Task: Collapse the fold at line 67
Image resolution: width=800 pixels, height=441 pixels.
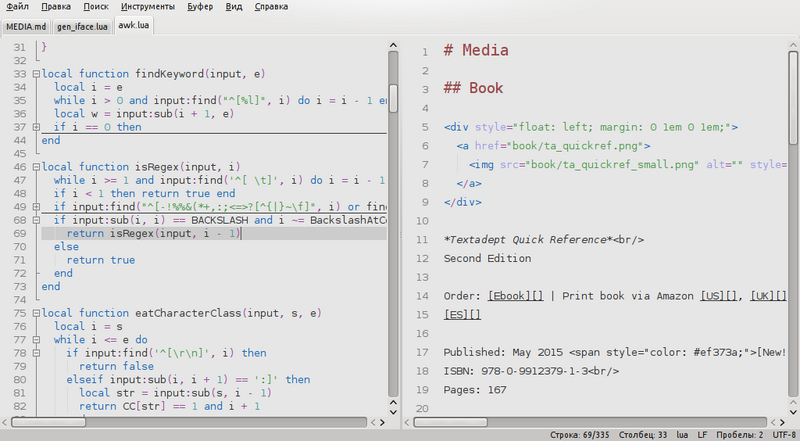Action: pyautogui.click(x=37, y=220)
